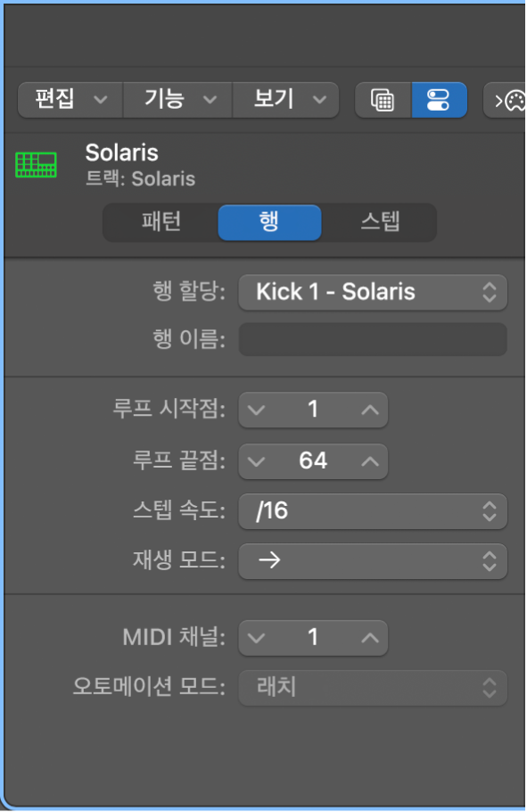
Task: Click the 행 이름 input field
Action: coord(373,339)
